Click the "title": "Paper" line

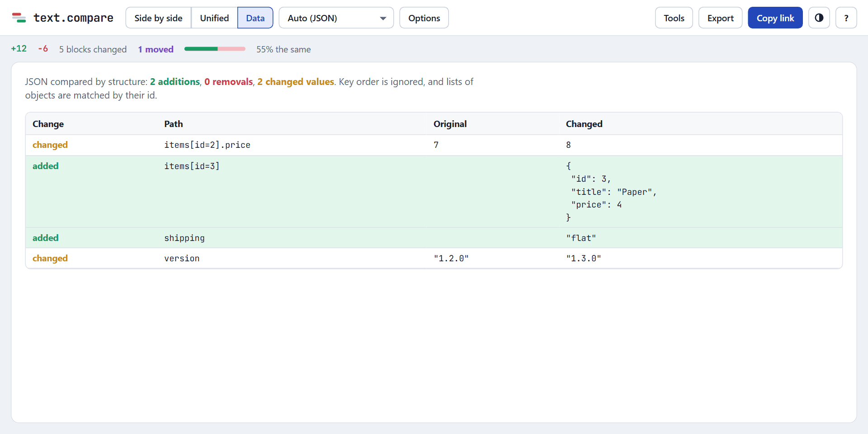(x=613, y=192)
